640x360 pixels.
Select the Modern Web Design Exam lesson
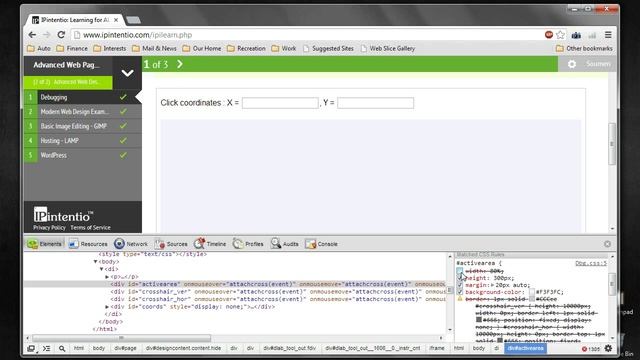pyautogui.click(x=83, y=111)
